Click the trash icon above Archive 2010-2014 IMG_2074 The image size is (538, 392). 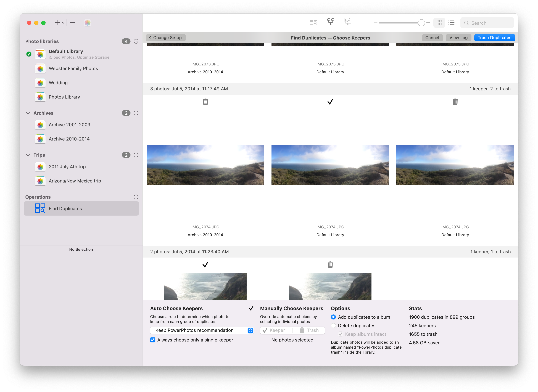coord(205,102)
